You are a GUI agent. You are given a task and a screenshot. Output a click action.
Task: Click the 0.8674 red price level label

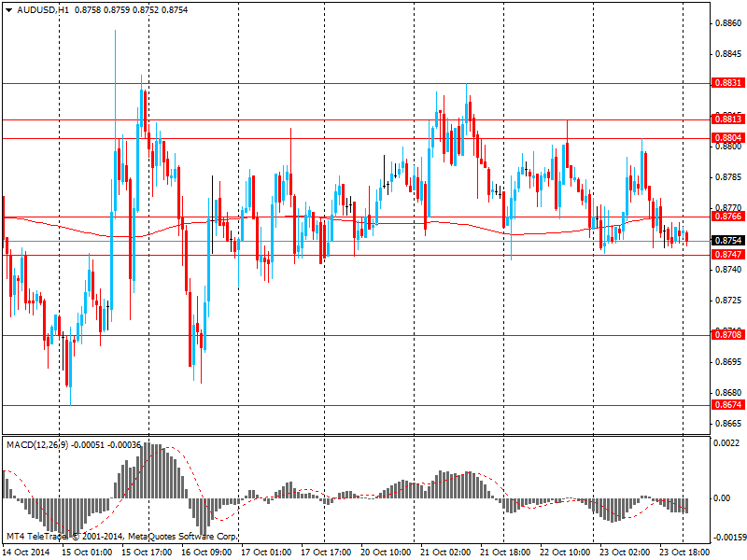[727, 405]
